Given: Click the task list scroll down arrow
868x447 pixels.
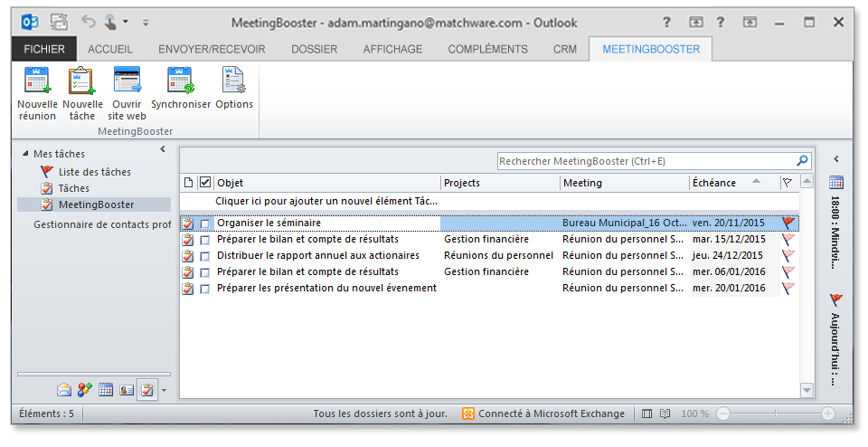Looking at the screenshot, I should (807, 391).
